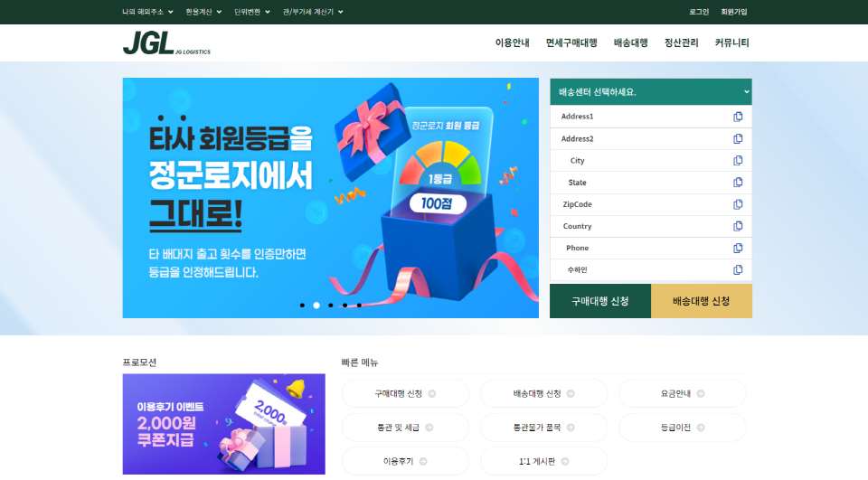Click the 로그인 link

point(699,12)
